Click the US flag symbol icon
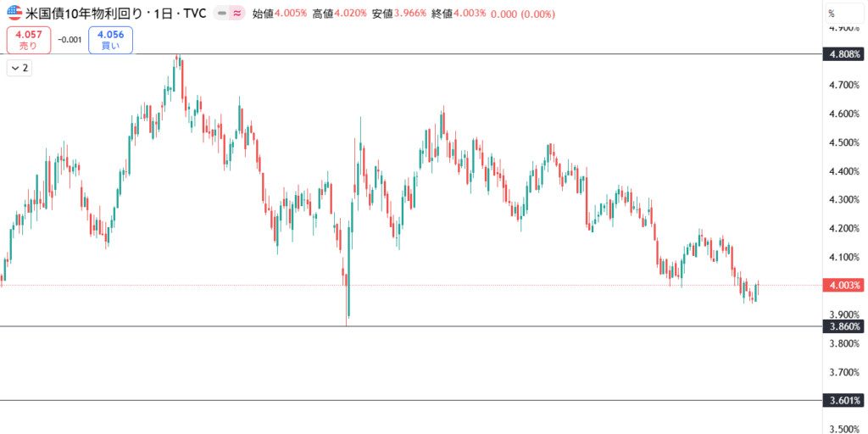868x434 pixels. tap(14, 13)
